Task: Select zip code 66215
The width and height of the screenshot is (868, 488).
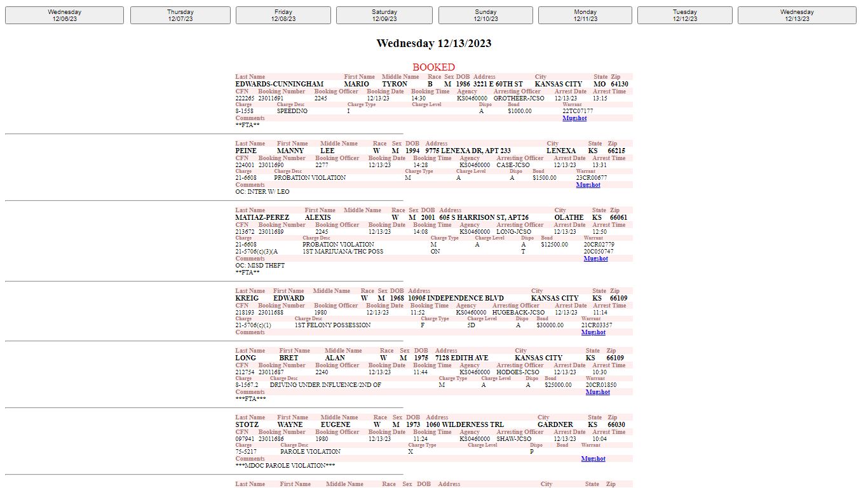Action: tap(616, 151)
